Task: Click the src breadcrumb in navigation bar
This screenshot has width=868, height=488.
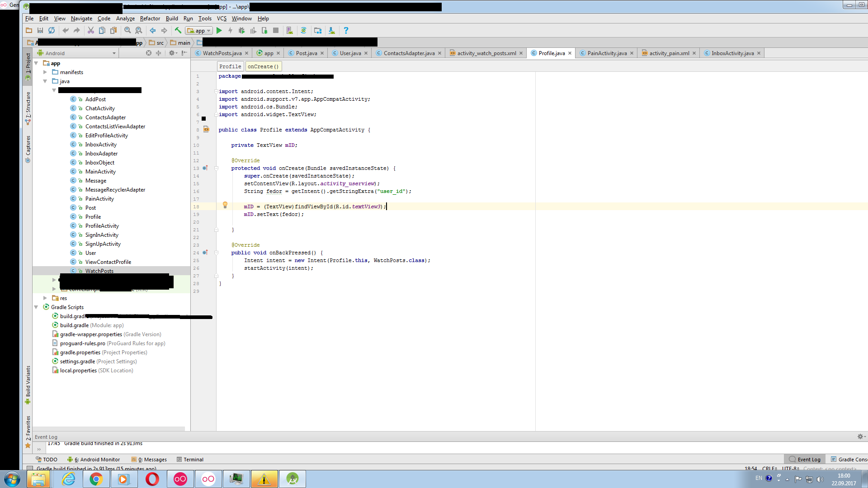Action: click(x=157, y=43)
